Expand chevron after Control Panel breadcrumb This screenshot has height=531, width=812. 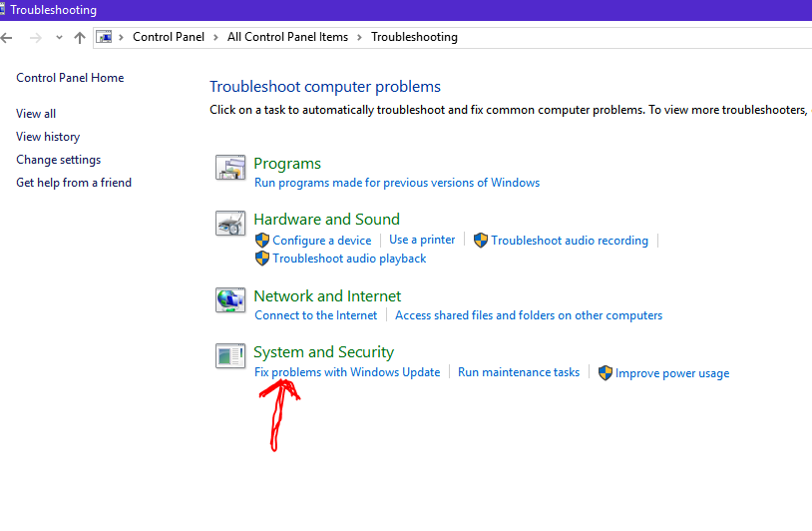[215, 37]
